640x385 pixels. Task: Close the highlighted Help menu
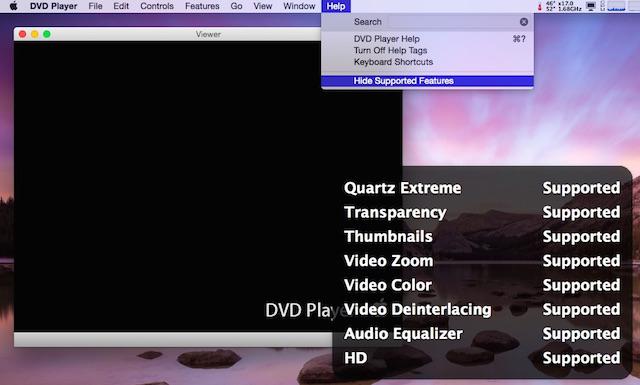point(336,6)
